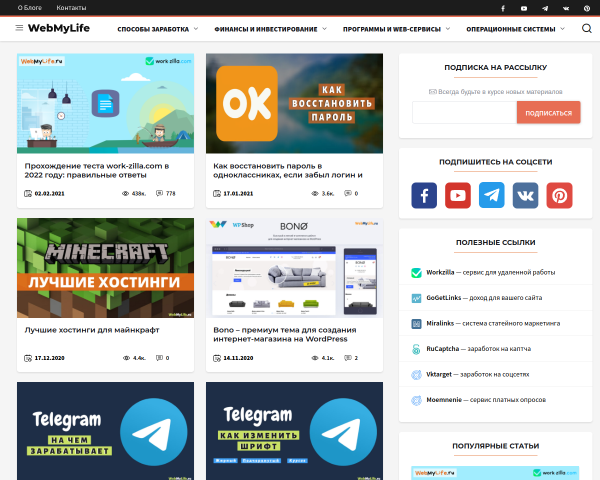This screenshot has height=480, width=600.
Task: Open Facebook icon in the top black bar
Action: 503,8
